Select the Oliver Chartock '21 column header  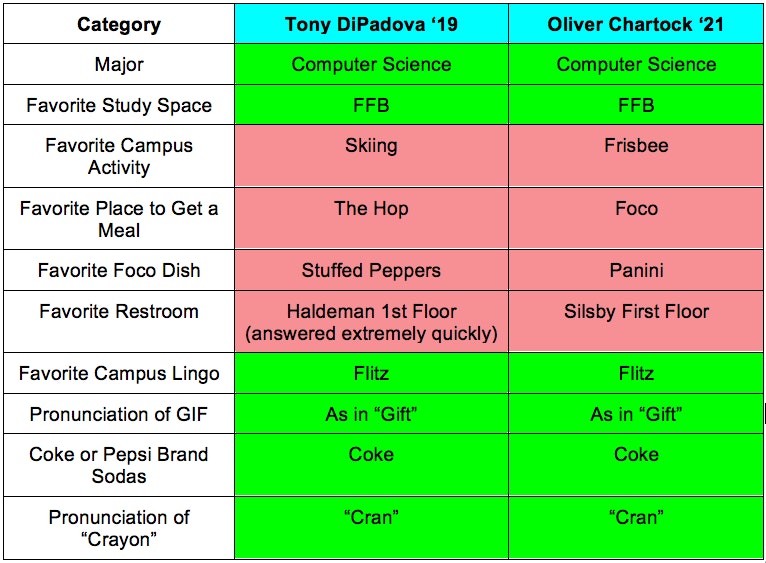click(x=636, y=24)
